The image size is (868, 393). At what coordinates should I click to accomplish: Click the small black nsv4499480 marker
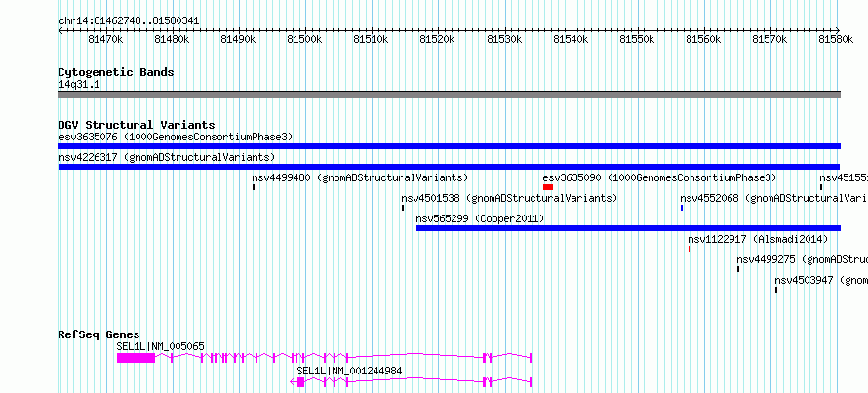point(254,187)
